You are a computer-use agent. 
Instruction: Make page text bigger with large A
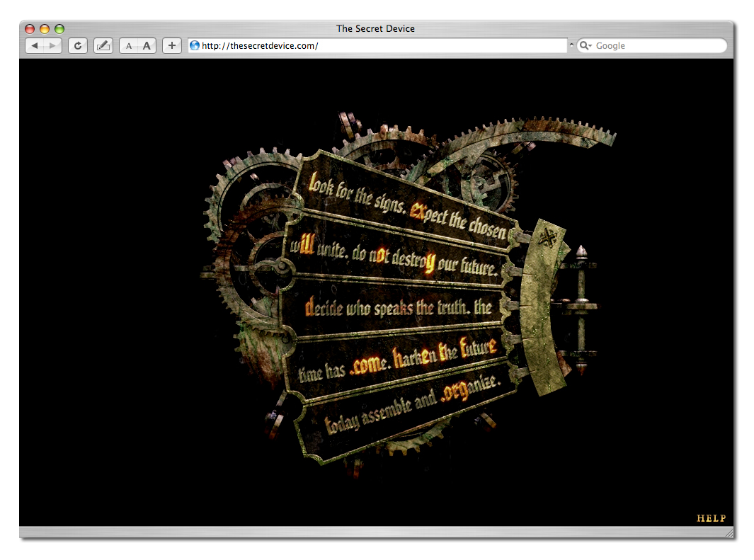coord(147,46)
